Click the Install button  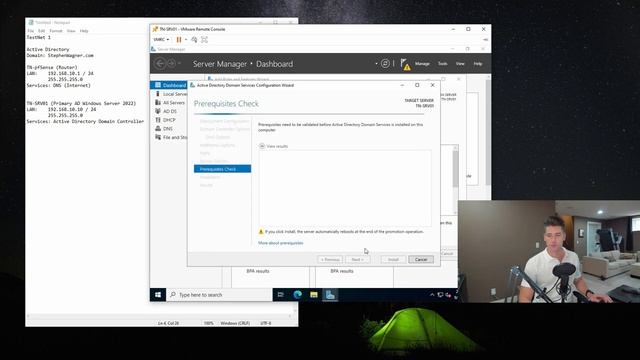(393, 260)
